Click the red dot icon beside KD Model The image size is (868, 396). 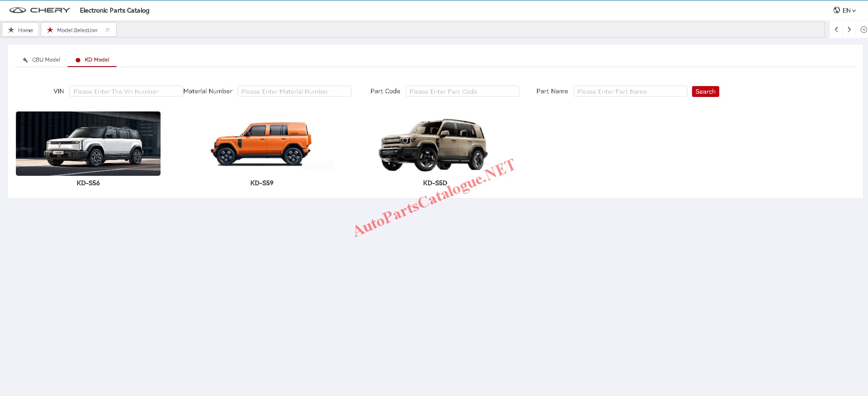pyautogui.click(x=78, y=60)
